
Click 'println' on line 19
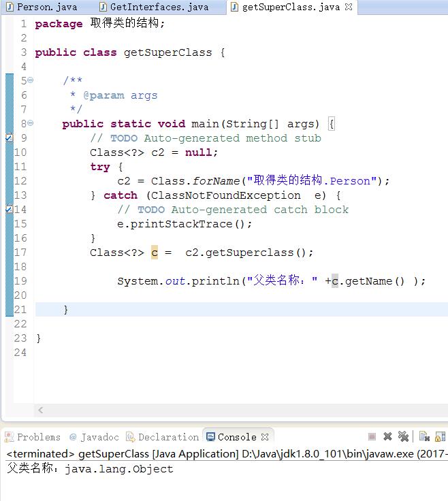point(215,281)
